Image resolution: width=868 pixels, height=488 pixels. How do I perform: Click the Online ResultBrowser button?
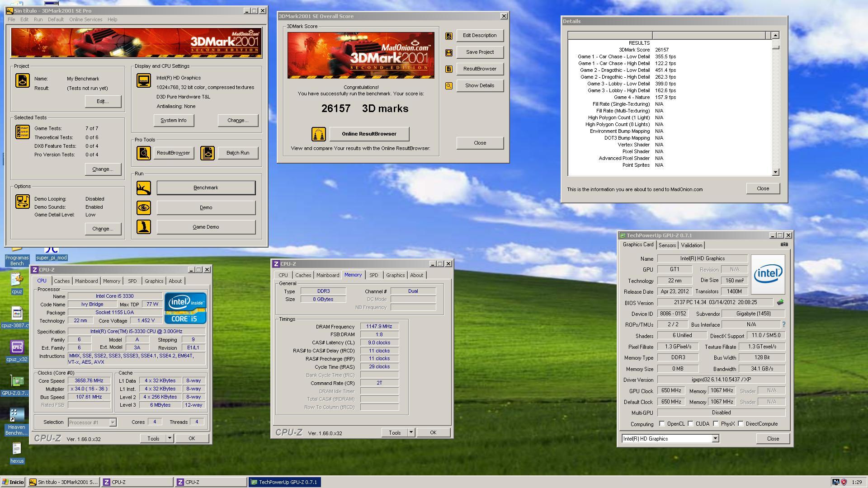[369, 134]
